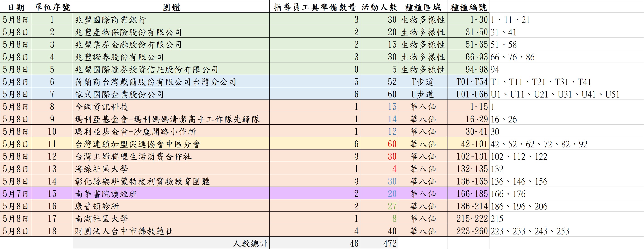This screenshot has height=249, width=644.
Task: Click the blue 12 participant count
Action: click(x=379, y=131)
